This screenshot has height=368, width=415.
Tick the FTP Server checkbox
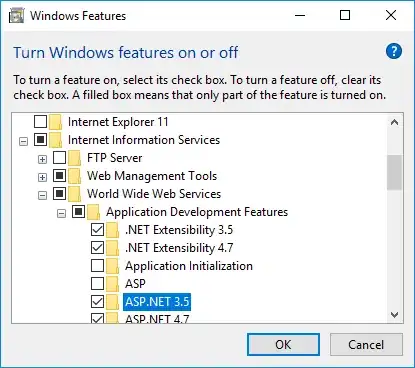59,158
